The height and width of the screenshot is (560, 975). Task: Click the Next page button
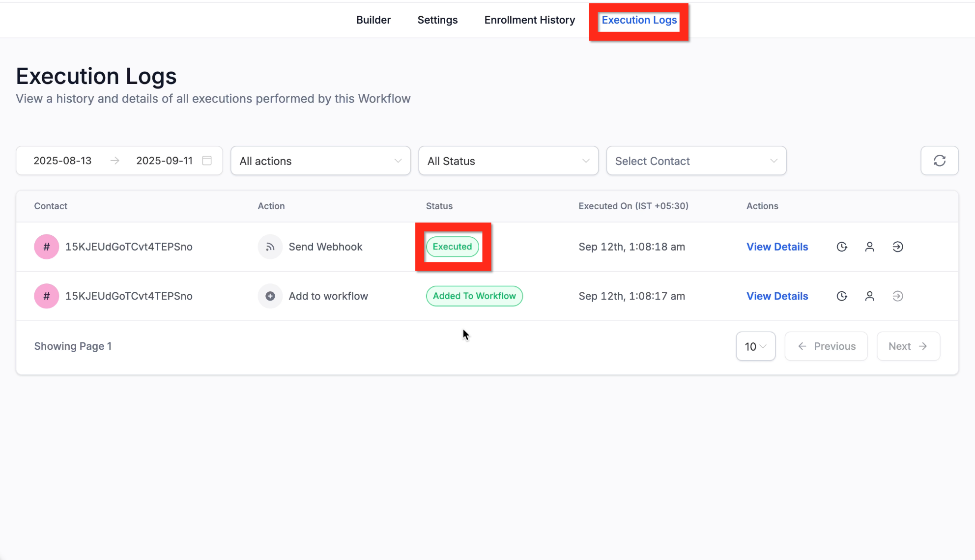point(908,346)
